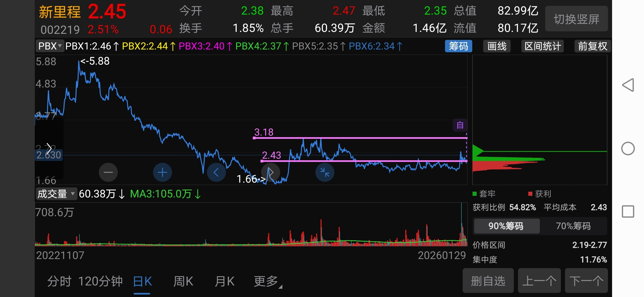Screen dimensions: 644x297
Task: Tap the Android back triangle
Action: [628, 85]
